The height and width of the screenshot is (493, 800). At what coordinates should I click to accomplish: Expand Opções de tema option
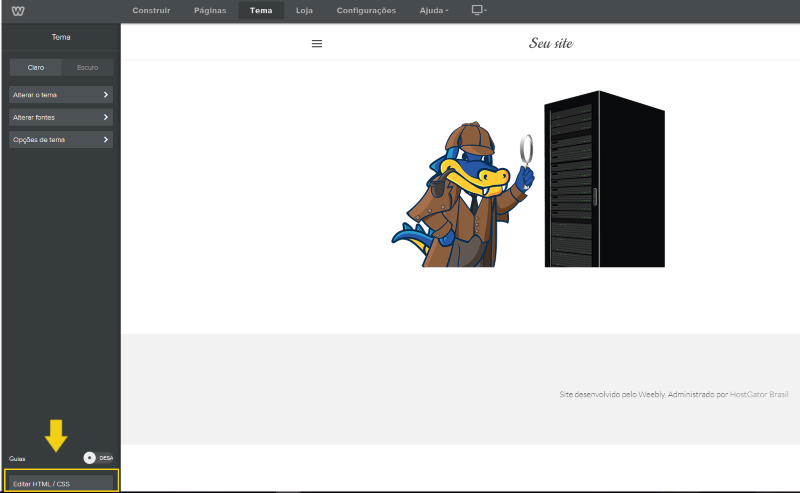tap(61, 140)
